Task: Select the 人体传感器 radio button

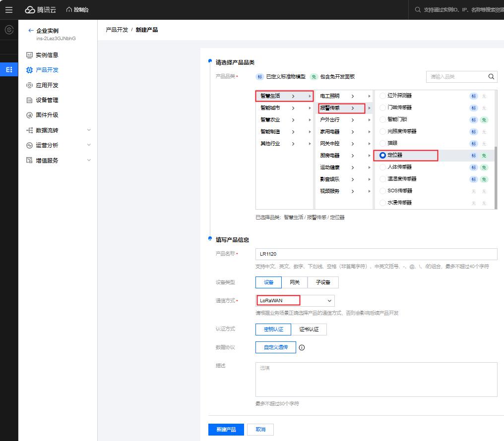Action: 382,167
